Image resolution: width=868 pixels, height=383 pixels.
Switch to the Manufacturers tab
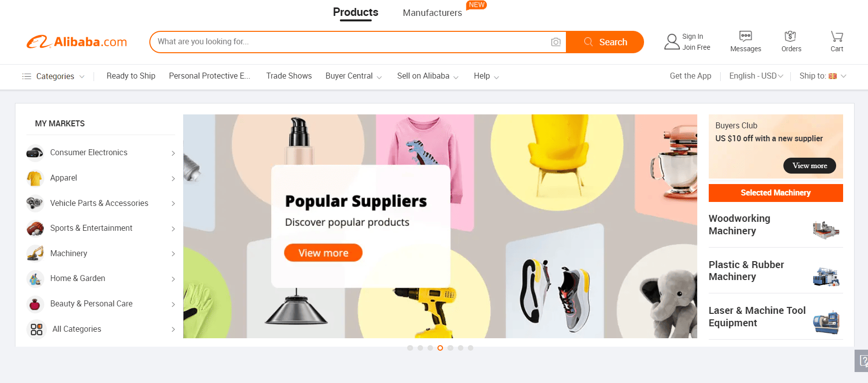point(433,13)
